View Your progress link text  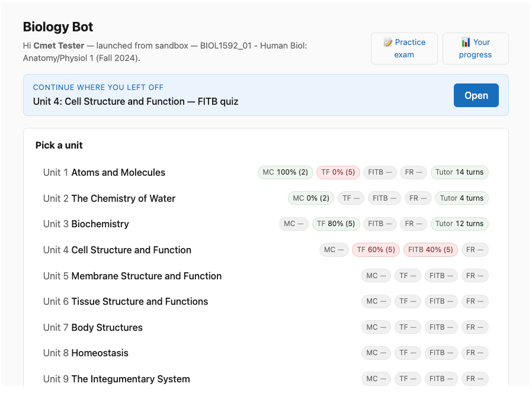pos(475,49)
